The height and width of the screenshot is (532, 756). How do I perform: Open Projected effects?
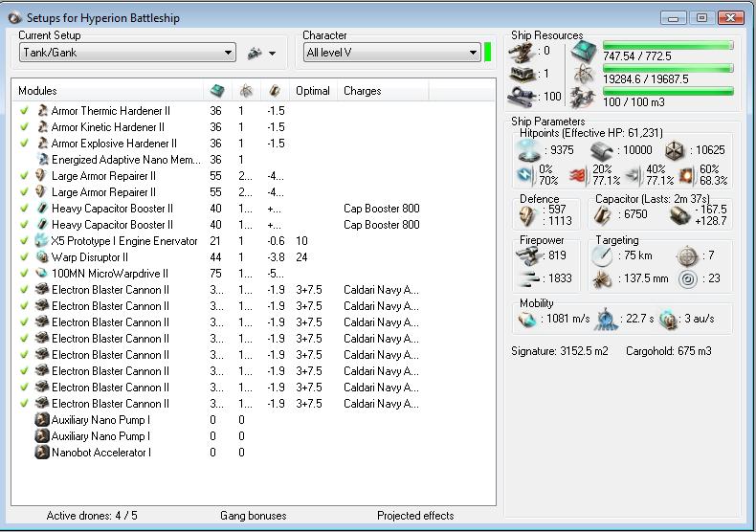pos(415,516)
